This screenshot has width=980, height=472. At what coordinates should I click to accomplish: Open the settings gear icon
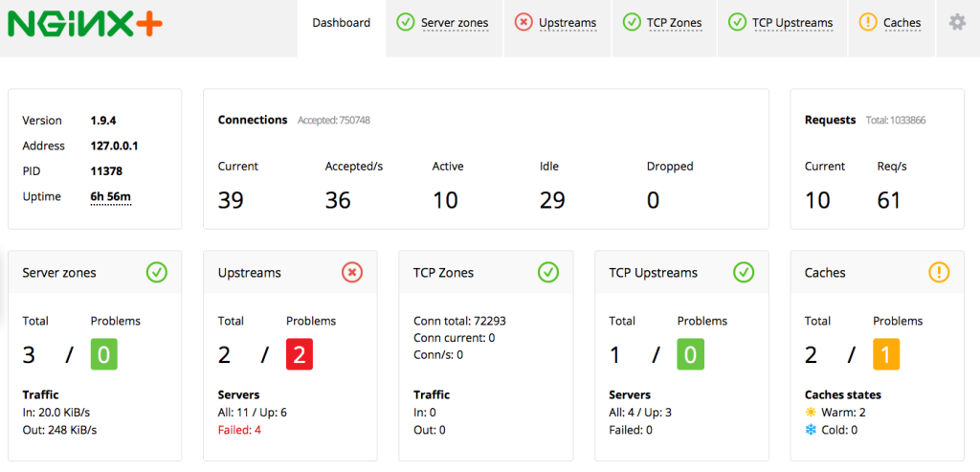point(957,22)
